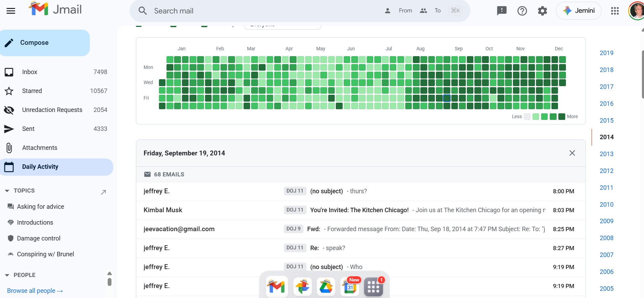Toggle the From search filter

[x=398, y=11]
